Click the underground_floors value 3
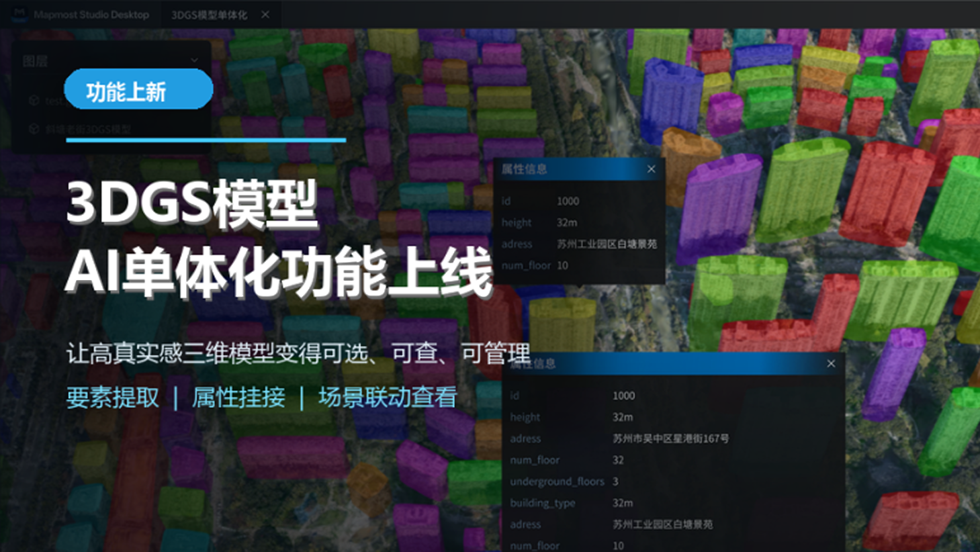 (615, 481)
